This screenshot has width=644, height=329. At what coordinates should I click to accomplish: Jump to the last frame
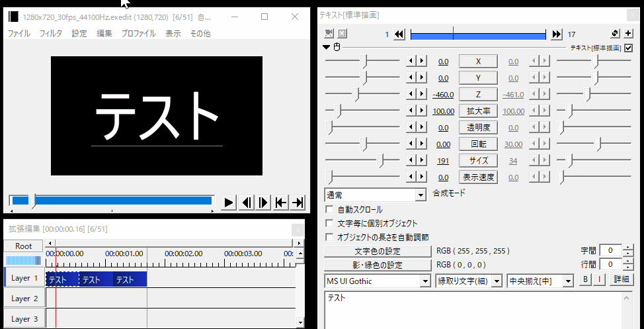tap(298, 203)
